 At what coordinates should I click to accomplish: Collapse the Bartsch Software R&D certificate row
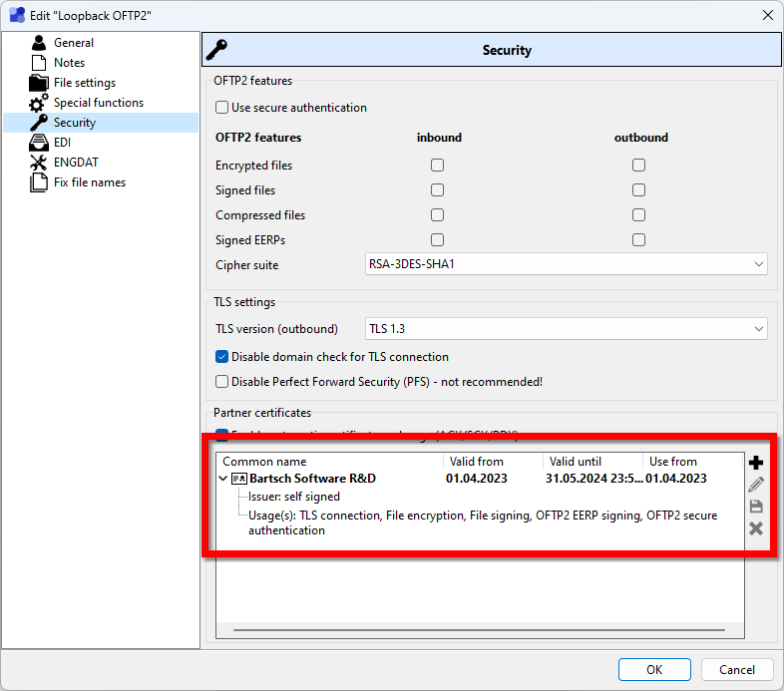click(x=223, y=479)
